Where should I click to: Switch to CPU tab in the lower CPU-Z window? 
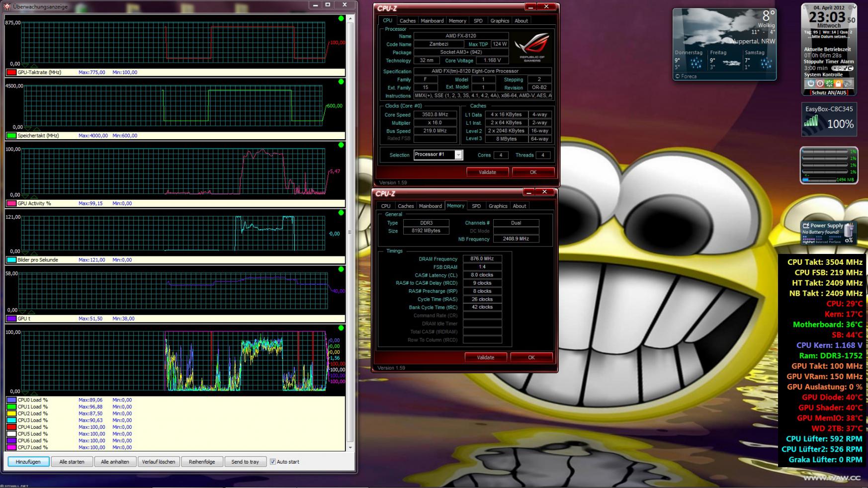point(386,206)
